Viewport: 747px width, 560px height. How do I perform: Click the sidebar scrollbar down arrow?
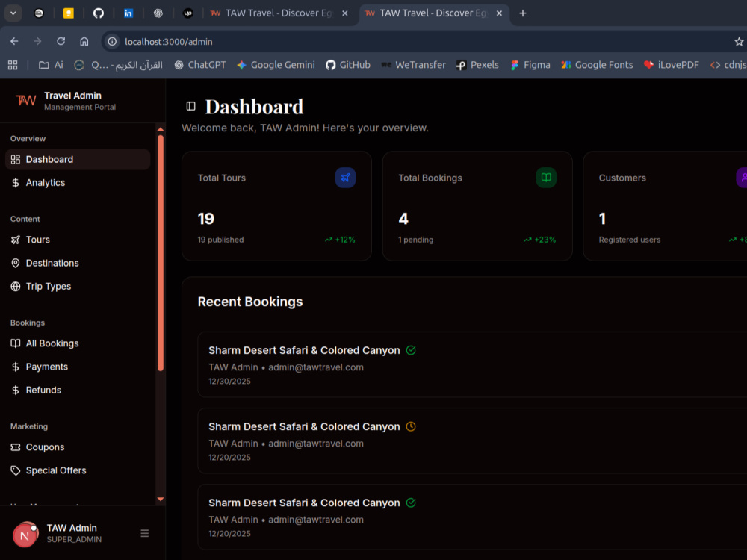click(161, 499)
